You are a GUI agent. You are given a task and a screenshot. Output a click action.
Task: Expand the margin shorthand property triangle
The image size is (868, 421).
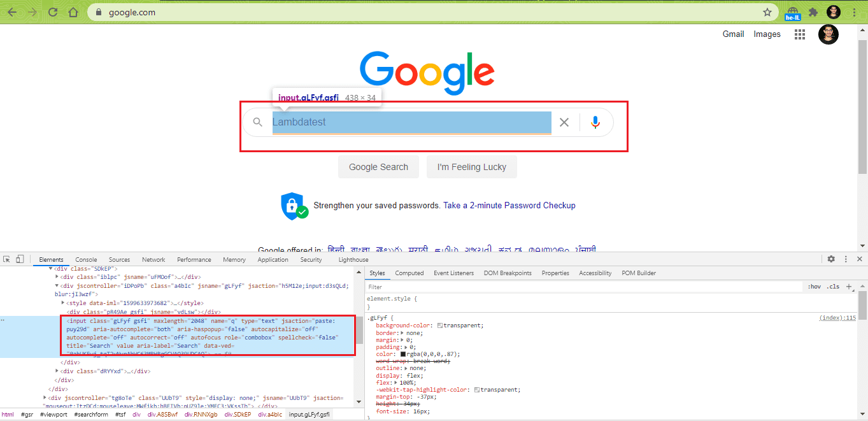click(402, 339)
